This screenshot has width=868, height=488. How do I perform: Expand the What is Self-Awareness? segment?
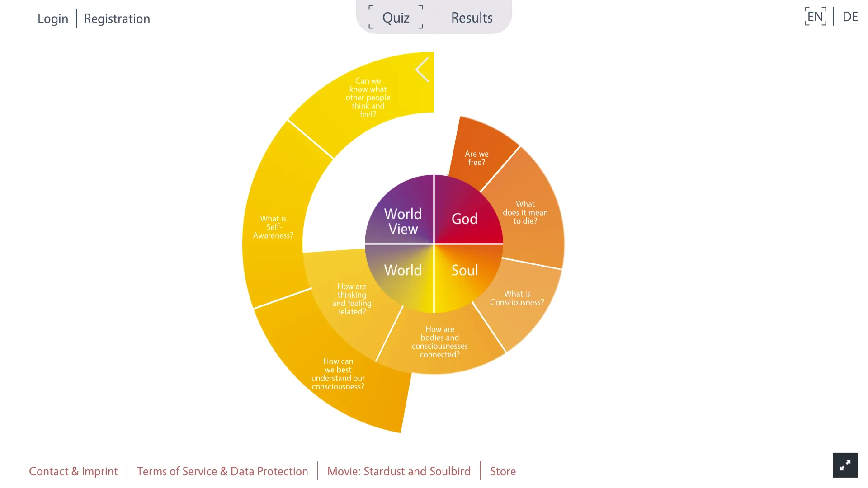[273, 227]
